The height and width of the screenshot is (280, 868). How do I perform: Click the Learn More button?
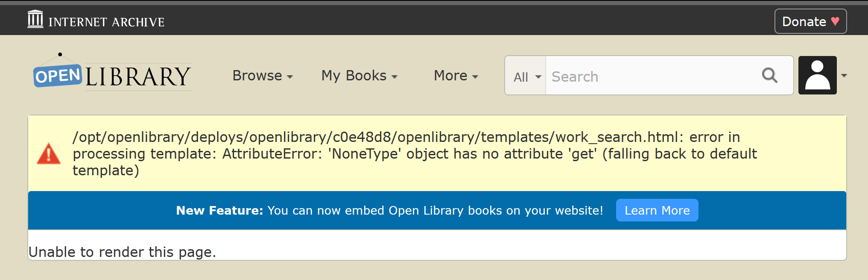coord(657,210)
